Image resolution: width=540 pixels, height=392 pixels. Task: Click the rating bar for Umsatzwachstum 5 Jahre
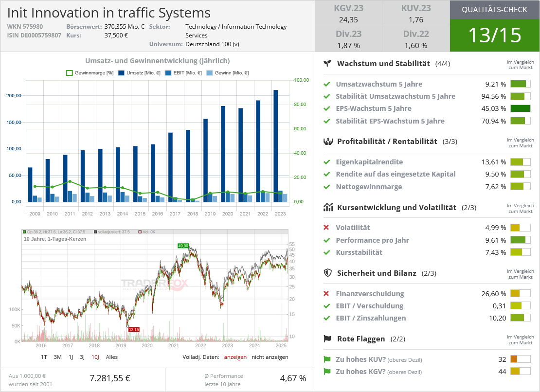coord(521,84)
